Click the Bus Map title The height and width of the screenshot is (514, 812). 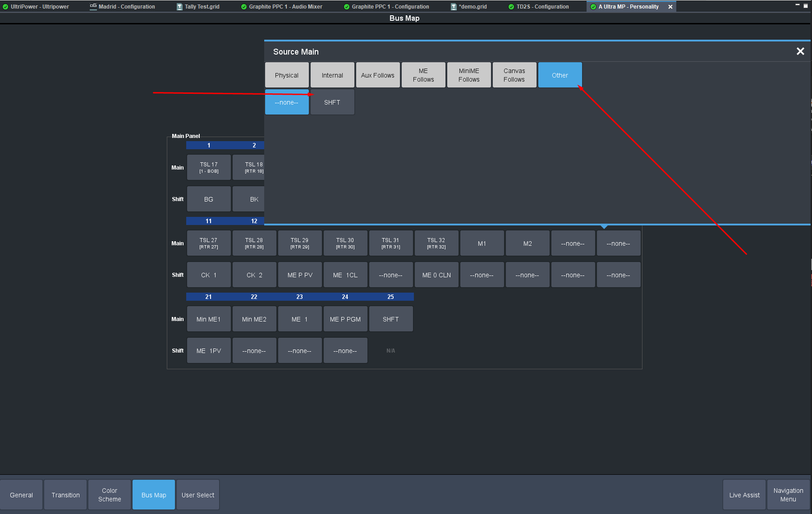coord(404,18)
